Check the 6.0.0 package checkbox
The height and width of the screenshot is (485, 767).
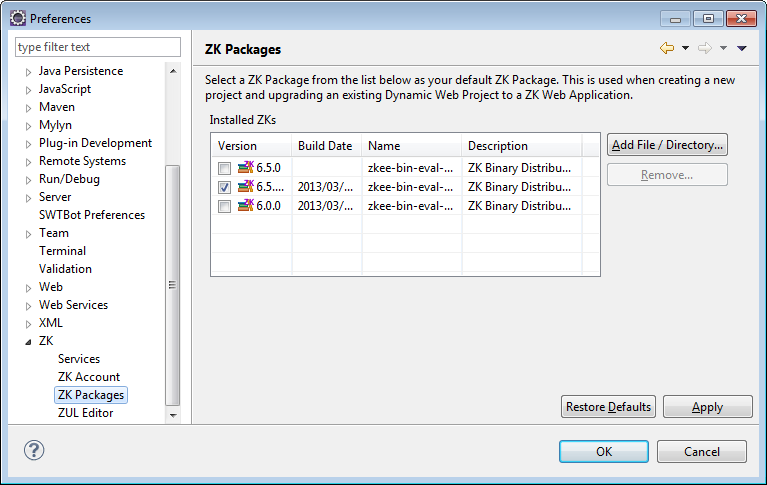(x=225, y=206)
